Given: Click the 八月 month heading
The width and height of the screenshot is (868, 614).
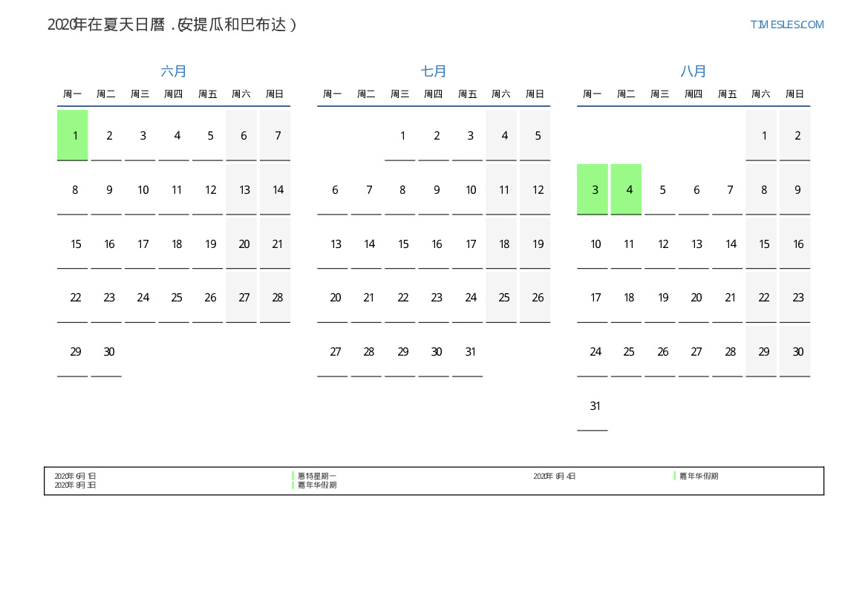Looking at the screenshot, I should [x=694, y=71].
